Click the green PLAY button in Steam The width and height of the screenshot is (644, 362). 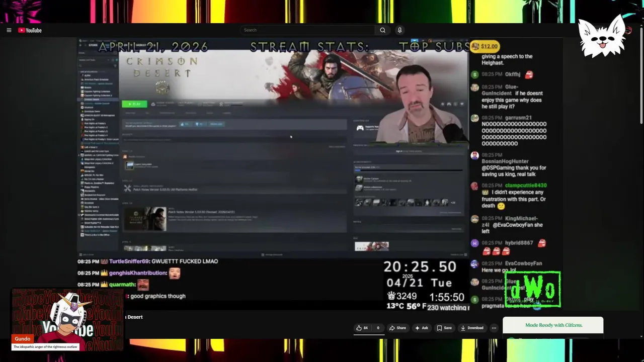coord(134,104)
